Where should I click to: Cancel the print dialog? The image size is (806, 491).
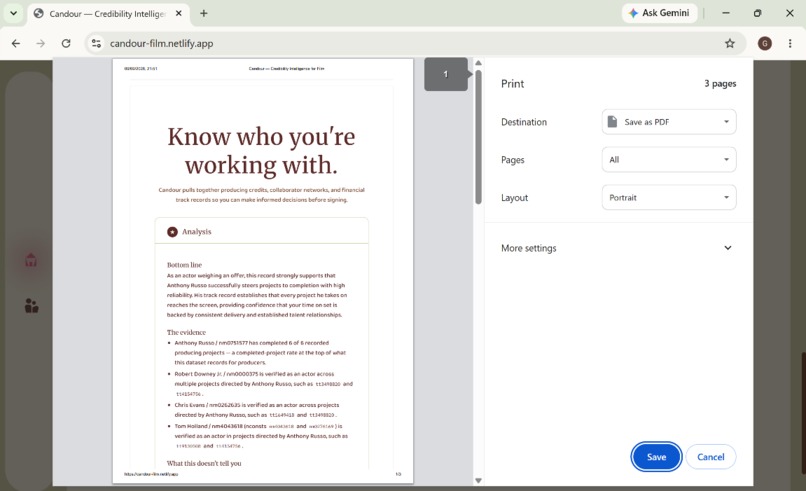click(x=710, y=457)
